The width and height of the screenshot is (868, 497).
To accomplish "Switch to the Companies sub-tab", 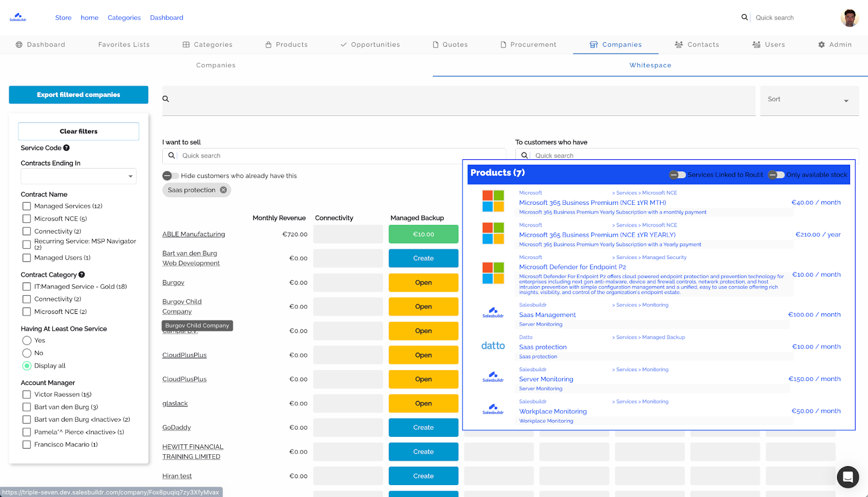I will 216,65.
